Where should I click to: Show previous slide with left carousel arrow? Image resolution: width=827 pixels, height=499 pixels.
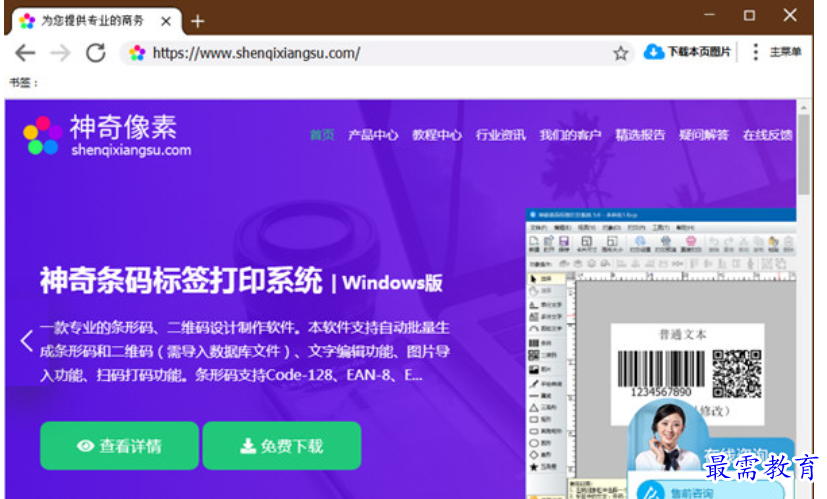click(26, 341)
